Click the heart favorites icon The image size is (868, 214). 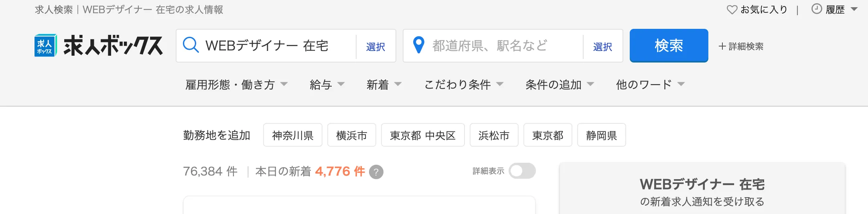click(x=732, y=10)
